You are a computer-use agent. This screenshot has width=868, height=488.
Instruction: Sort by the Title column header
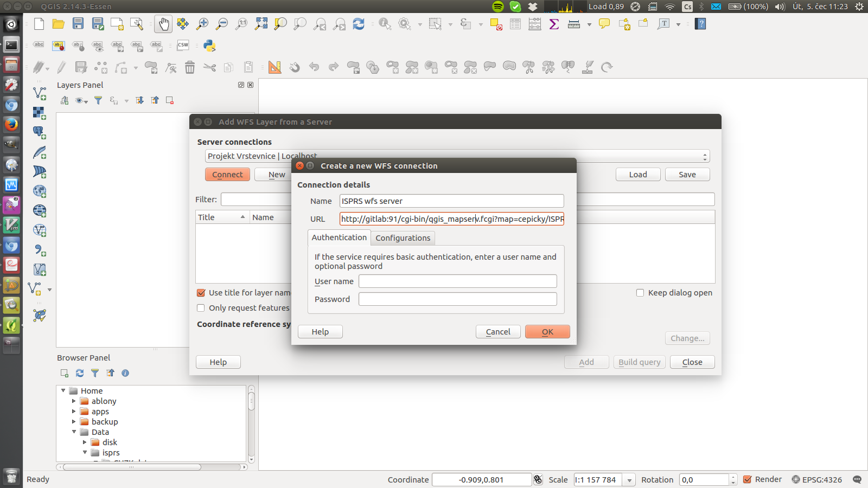222,217
